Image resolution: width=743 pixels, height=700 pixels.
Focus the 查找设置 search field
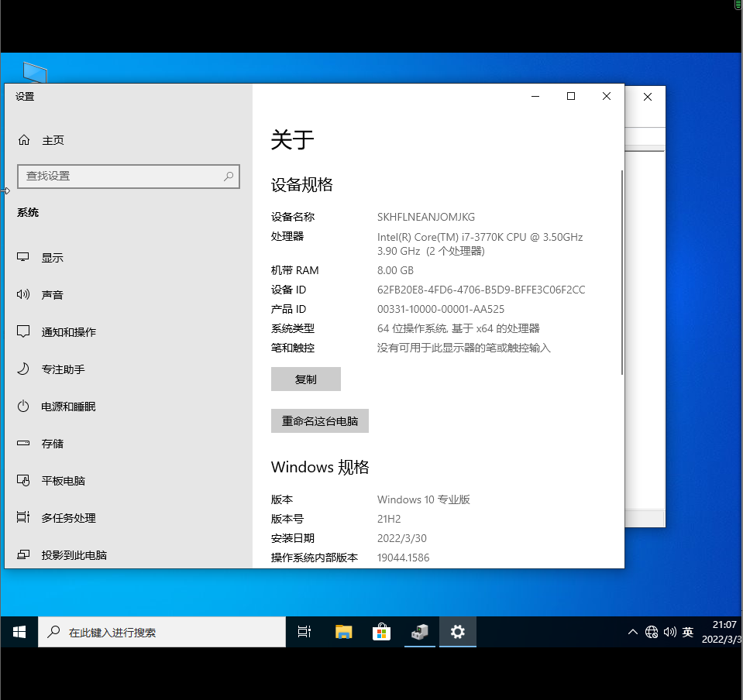[x=129, y=177]
